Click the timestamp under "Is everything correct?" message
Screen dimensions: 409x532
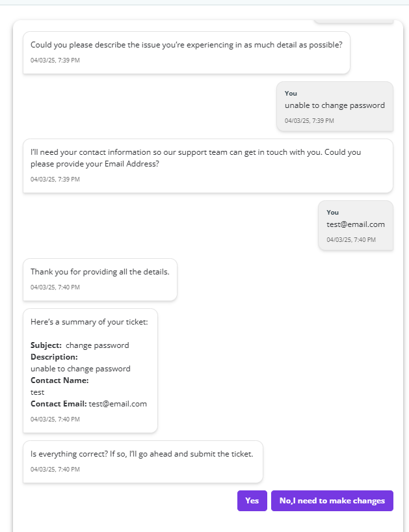55,470
